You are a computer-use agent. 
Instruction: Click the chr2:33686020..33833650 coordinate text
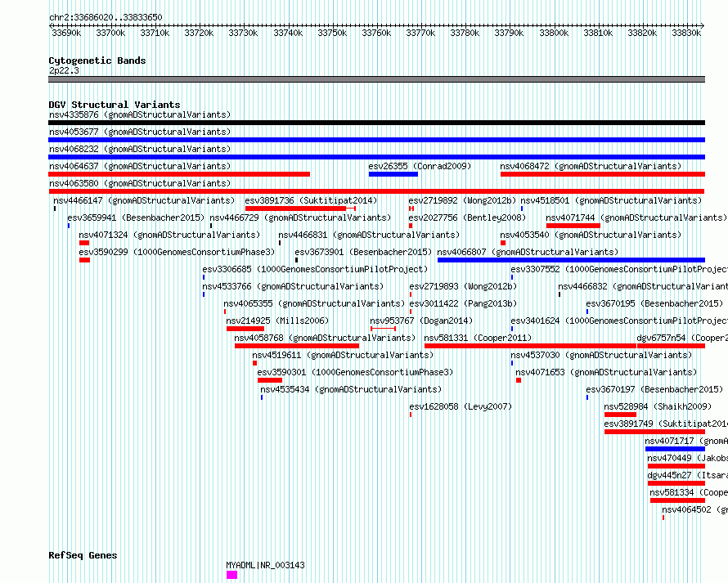[106, 17]
